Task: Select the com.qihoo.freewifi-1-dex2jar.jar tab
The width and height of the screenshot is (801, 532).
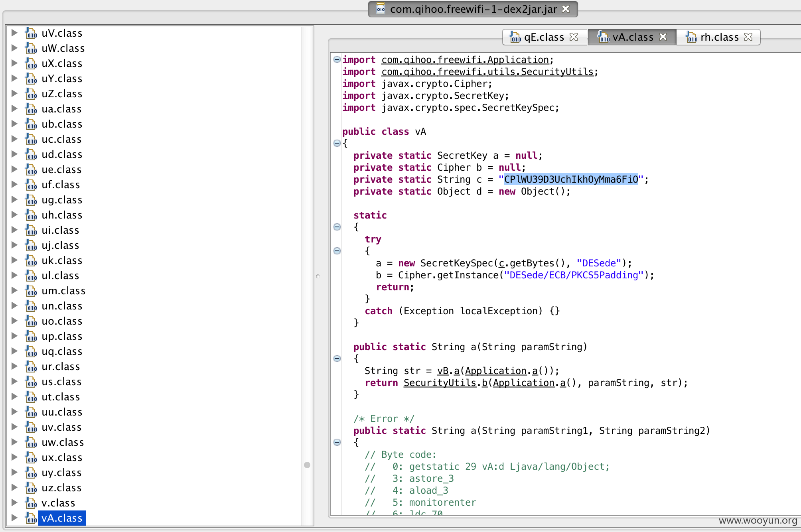Action: coord(473,9)
